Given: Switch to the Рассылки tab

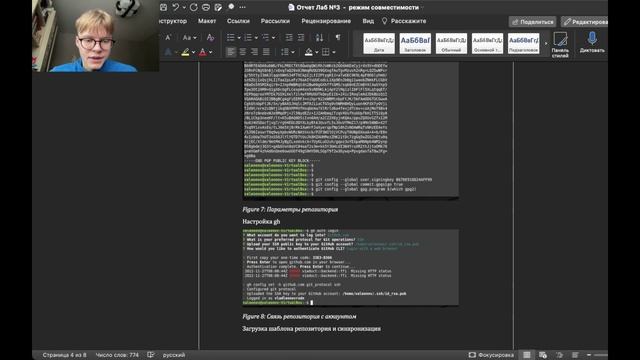Looking at the screenshot, I should [275, 21].
